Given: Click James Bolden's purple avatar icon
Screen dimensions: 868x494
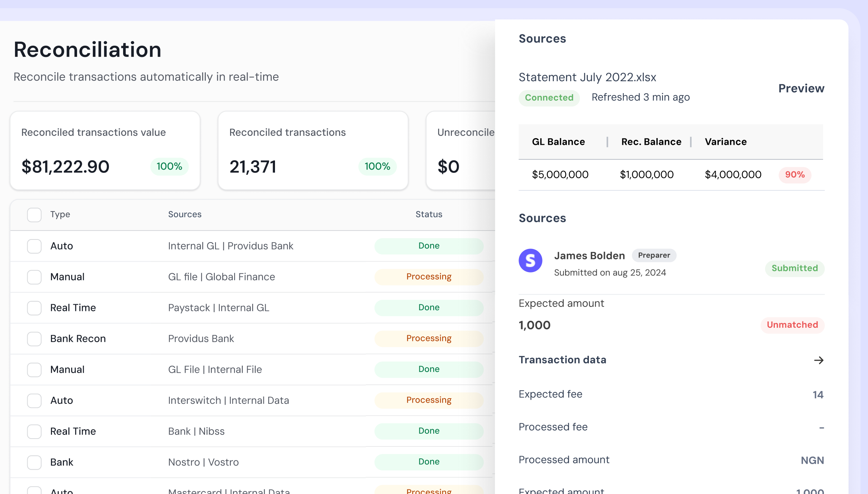Looking at the screenshot, I should (x=530, y=260).
